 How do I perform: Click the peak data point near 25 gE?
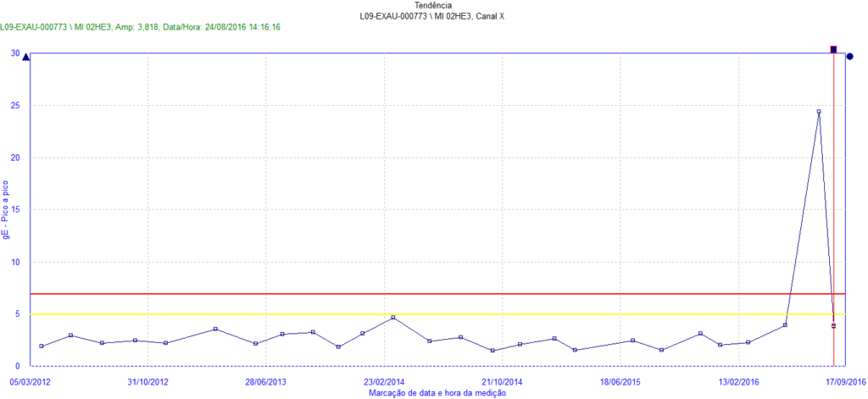point(818,111)
